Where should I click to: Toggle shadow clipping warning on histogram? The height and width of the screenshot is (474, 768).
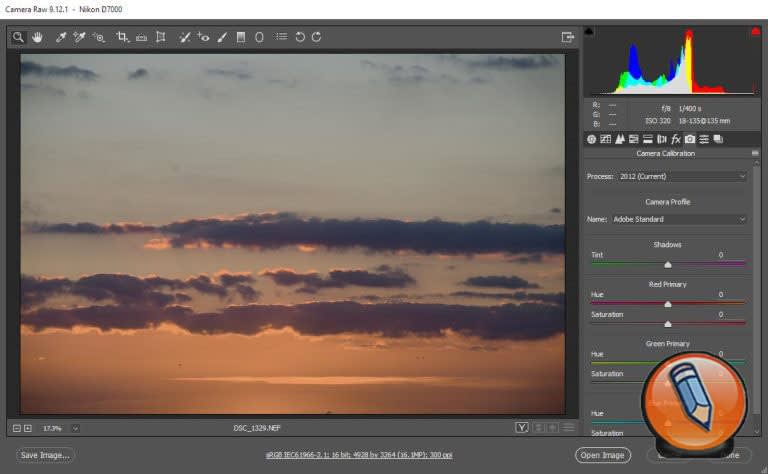[x=589, y=32]
